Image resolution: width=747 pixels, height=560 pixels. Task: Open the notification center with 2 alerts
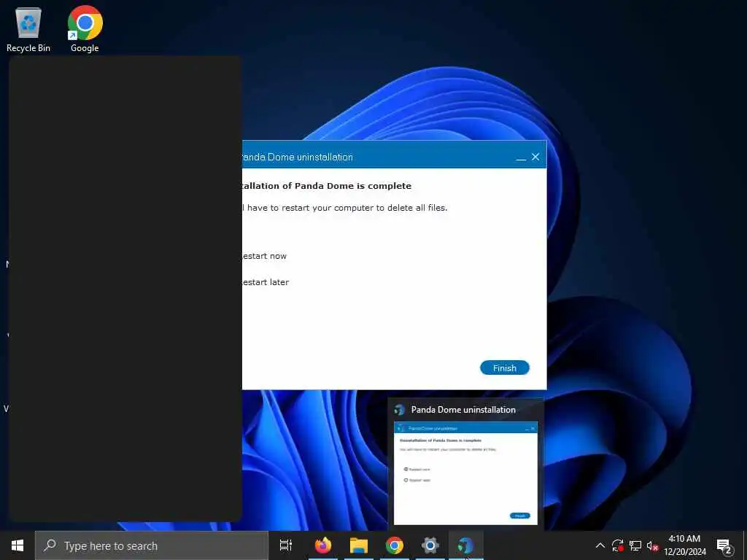[724, 545]
